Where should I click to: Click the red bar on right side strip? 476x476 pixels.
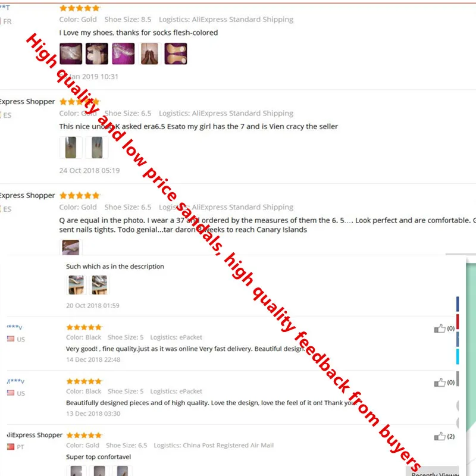tap(458, 321)
